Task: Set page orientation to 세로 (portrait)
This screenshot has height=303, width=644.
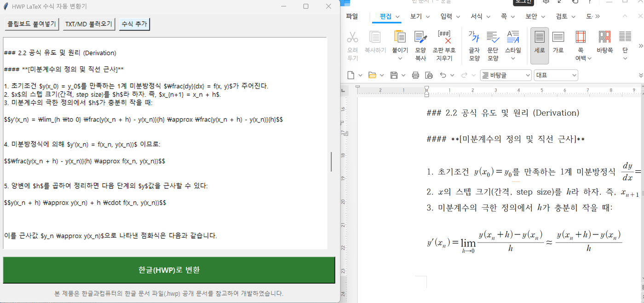Action: (x=540, y=46)
